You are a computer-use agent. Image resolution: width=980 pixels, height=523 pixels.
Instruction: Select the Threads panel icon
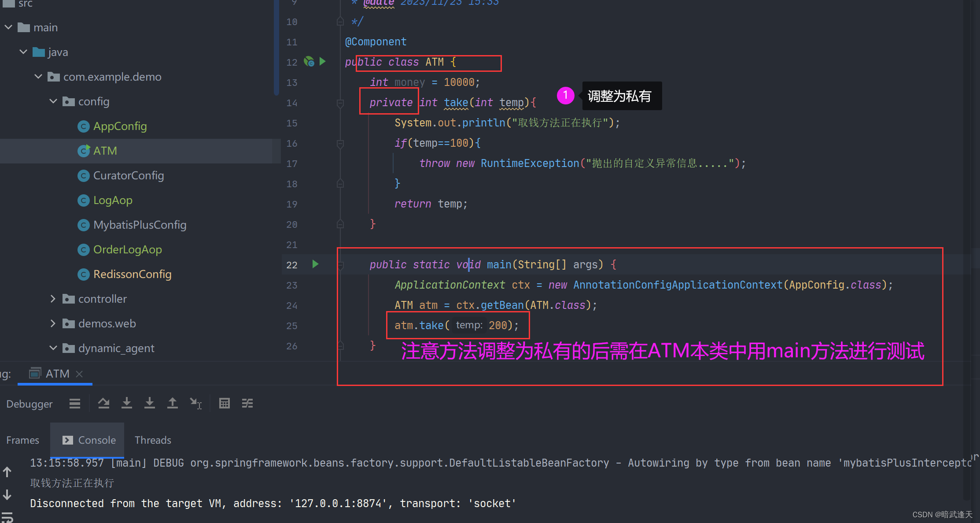coord(153,440)
